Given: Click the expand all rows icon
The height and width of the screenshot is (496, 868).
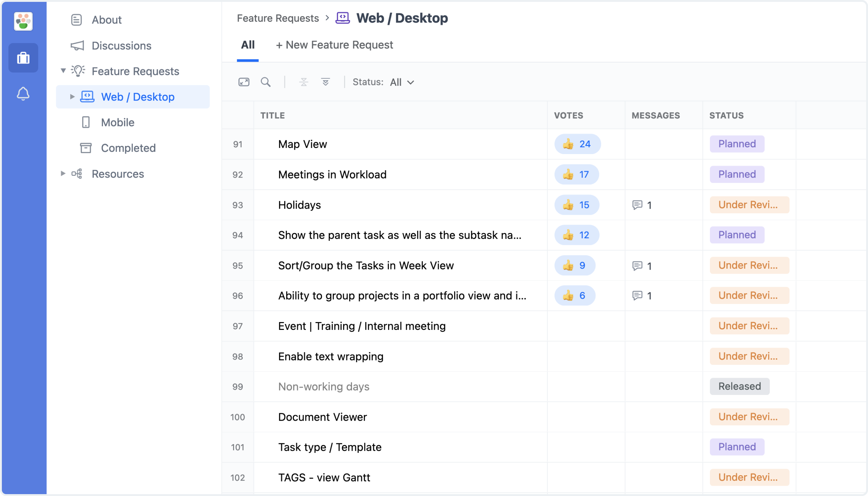Looking at the screenshot, I should click(x=326, y=82).
